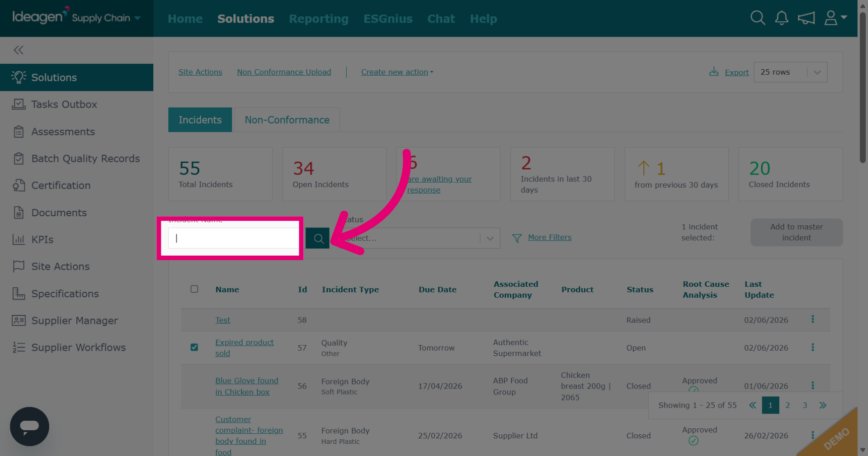Go to last page of results
Screen dimensions: 868x456
point(823,405)
